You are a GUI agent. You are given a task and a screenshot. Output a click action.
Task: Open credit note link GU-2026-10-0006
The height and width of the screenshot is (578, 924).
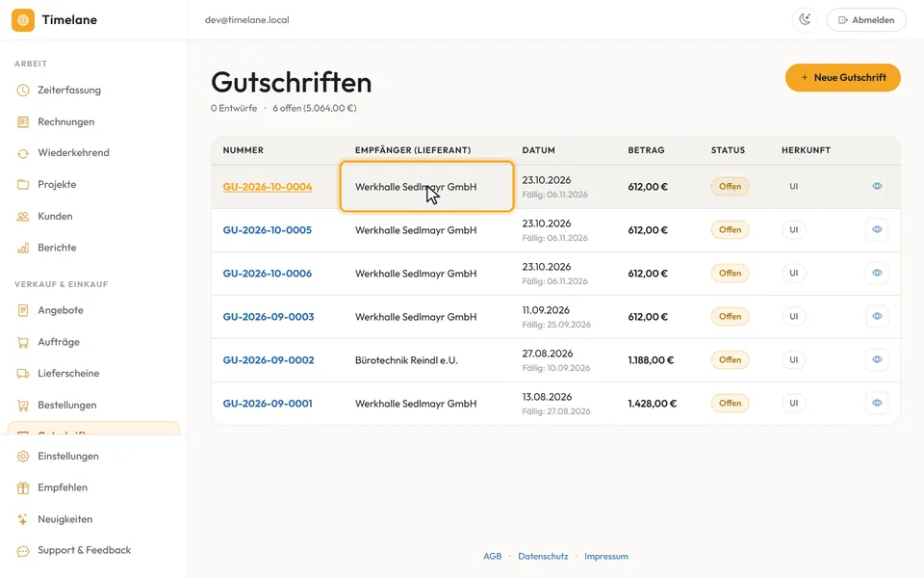(268, 274)
